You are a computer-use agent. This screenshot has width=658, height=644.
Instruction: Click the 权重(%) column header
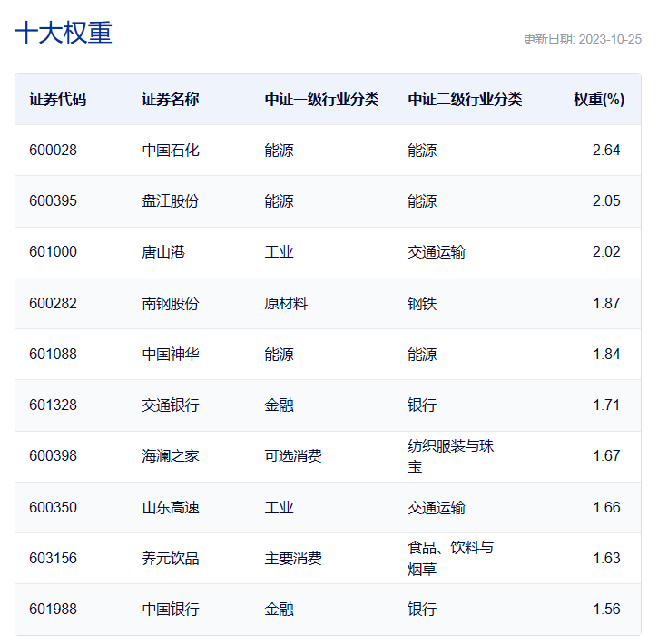599,100
